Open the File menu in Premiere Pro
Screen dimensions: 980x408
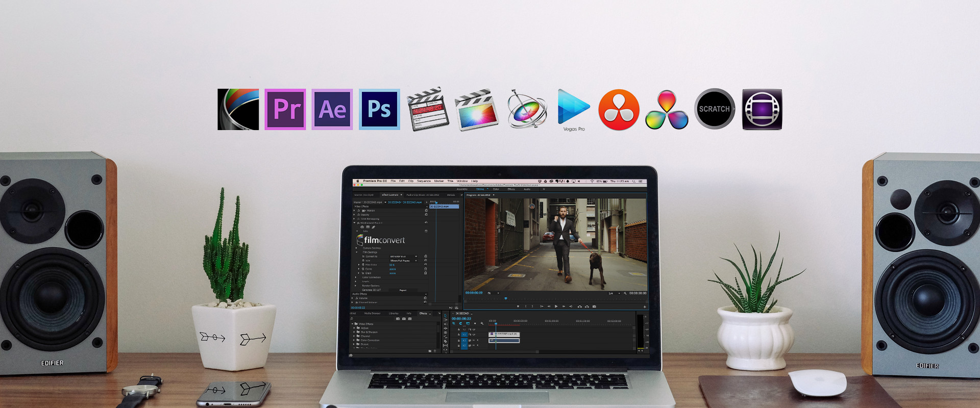click(x=393, y=181)
